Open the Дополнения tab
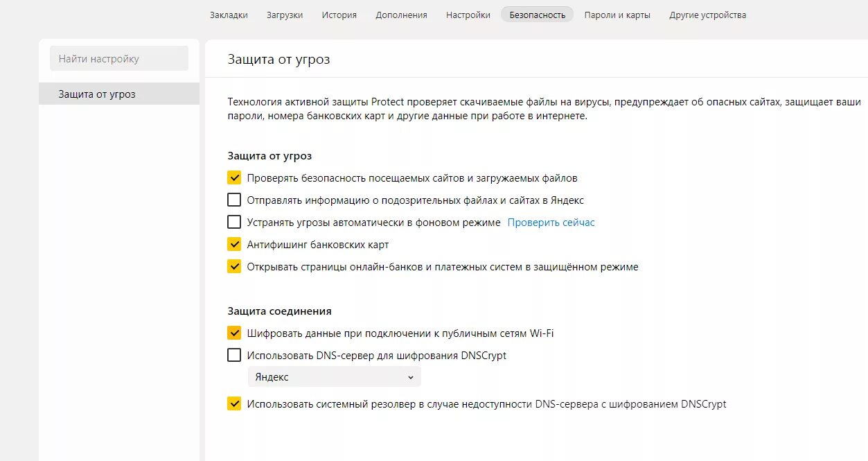Screen dimensions: 868x461 (401, 15)
